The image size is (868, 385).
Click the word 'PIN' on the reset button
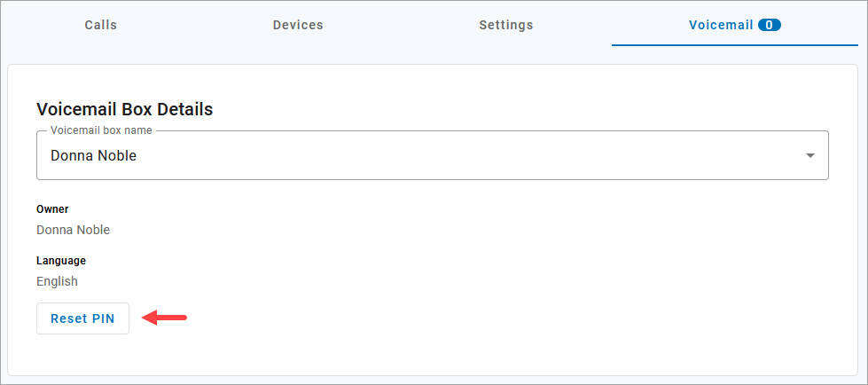pos(103,319)
